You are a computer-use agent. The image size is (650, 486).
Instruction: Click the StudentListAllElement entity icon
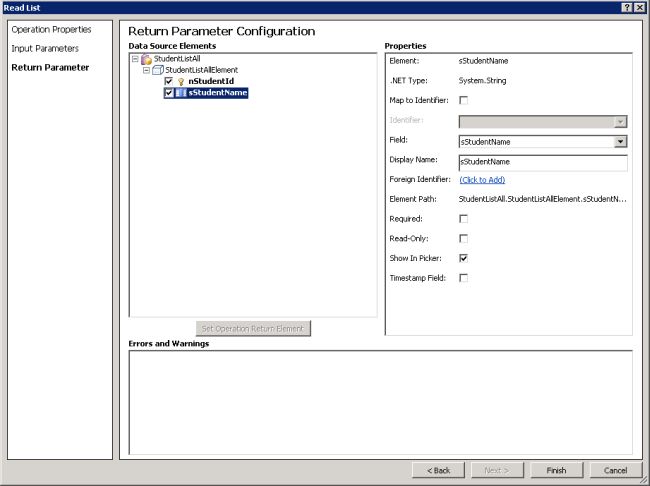[x=157, y=70]
